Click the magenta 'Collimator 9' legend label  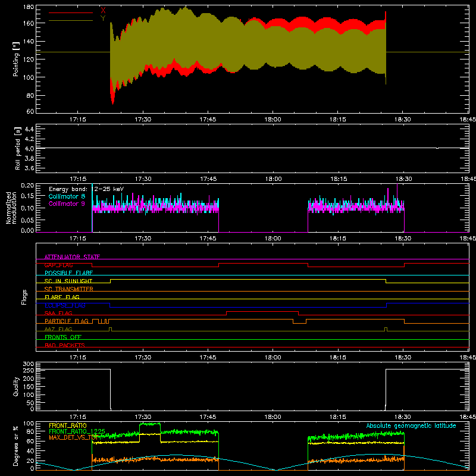tap(67, 203)
